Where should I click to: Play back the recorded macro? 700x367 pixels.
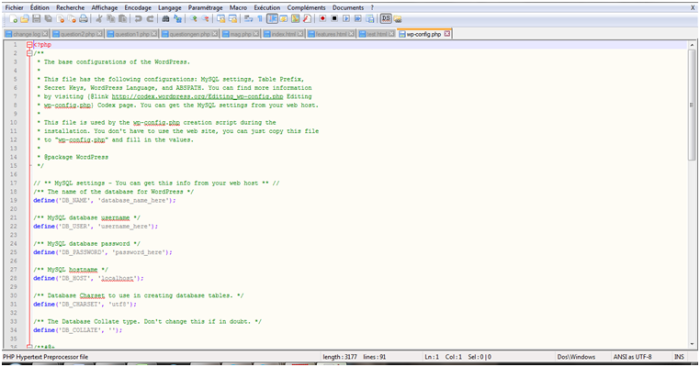pyautogui.click(x=346, y=19)
